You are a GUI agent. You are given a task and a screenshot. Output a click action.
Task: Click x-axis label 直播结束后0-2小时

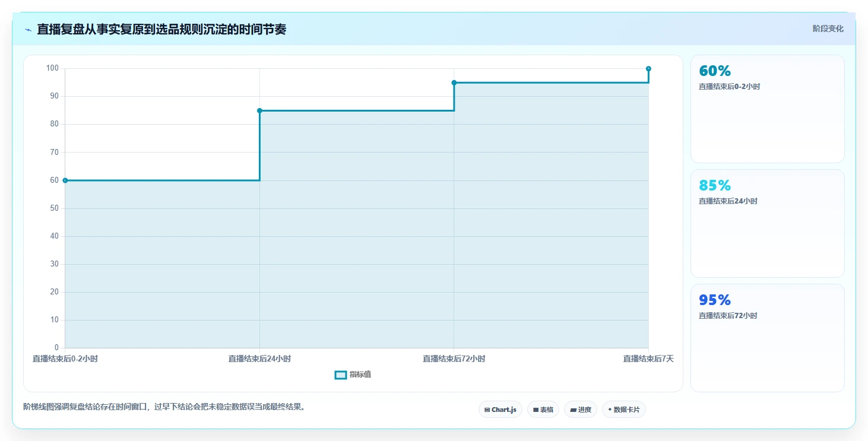point(65,358)
